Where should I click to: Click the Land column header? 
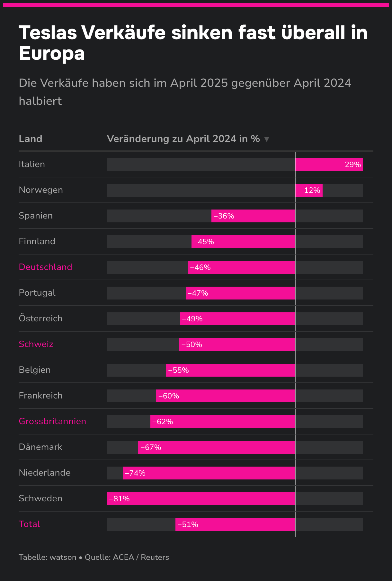(31, 139)
